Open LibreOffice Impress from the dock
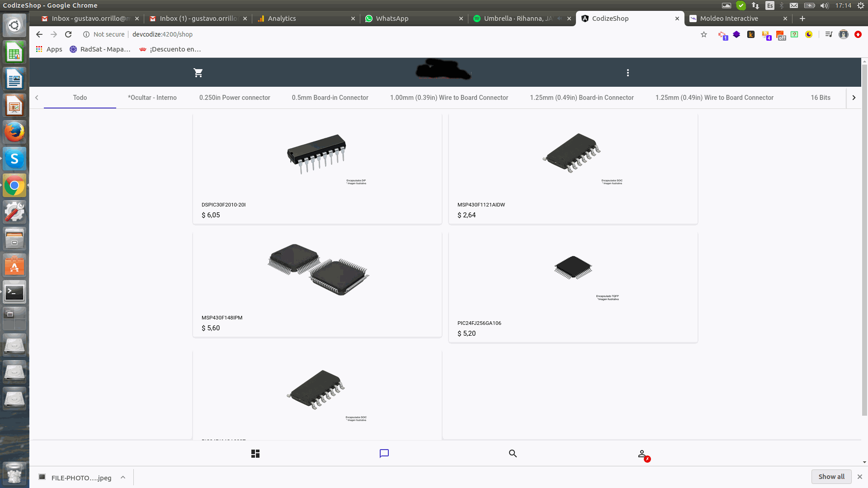 pos(14,105)
